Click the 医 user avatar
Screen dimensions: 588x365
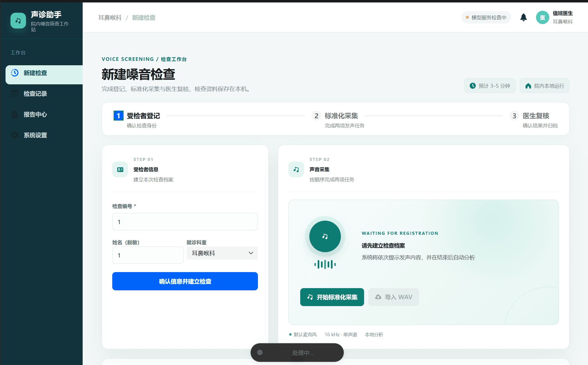point(542,17)
